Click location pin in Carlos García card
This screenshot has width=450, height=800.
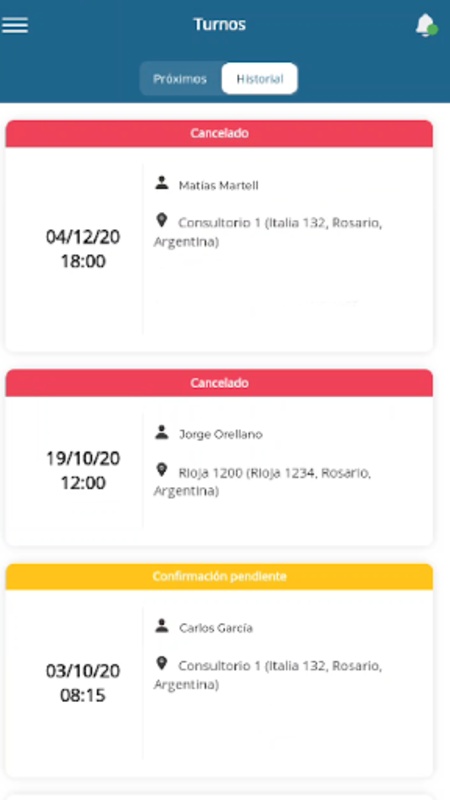click(162, 663)
